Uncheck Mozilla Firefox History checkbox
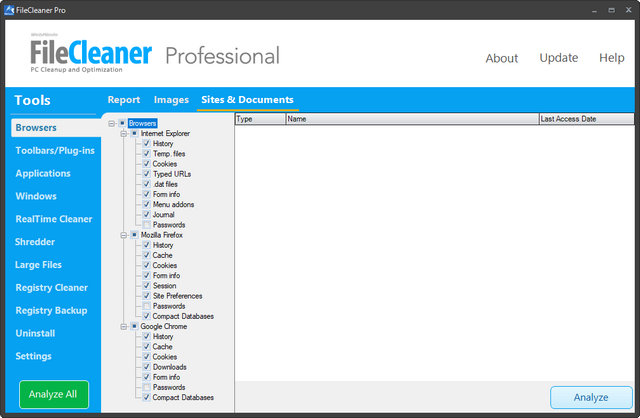 pyautogui.click(x=147, y=245)
